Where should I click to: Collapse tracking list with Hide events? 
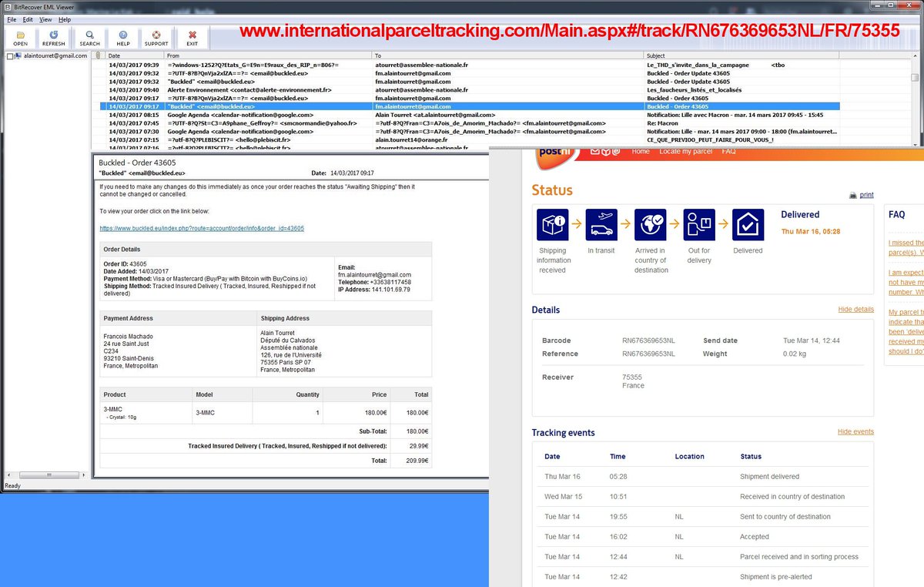[855, 431]
